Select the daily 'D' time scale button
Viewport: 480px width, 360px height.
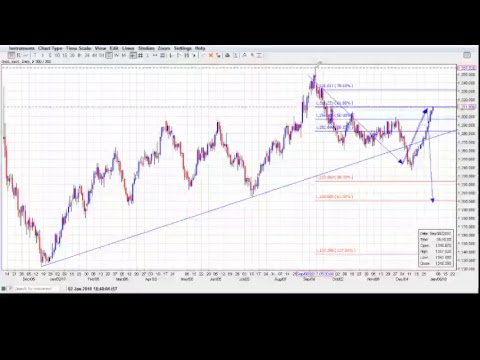point(109,55)
